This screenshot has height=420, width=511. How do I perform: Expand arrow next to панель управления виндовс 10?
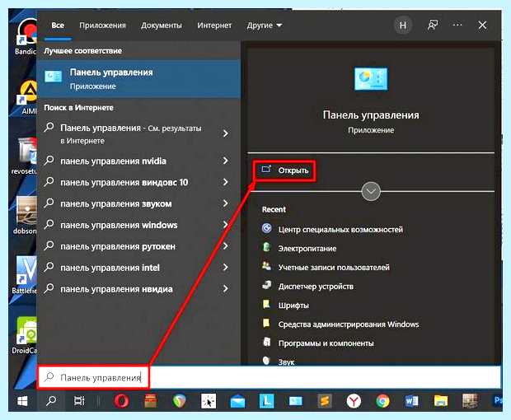click(225, 182)
